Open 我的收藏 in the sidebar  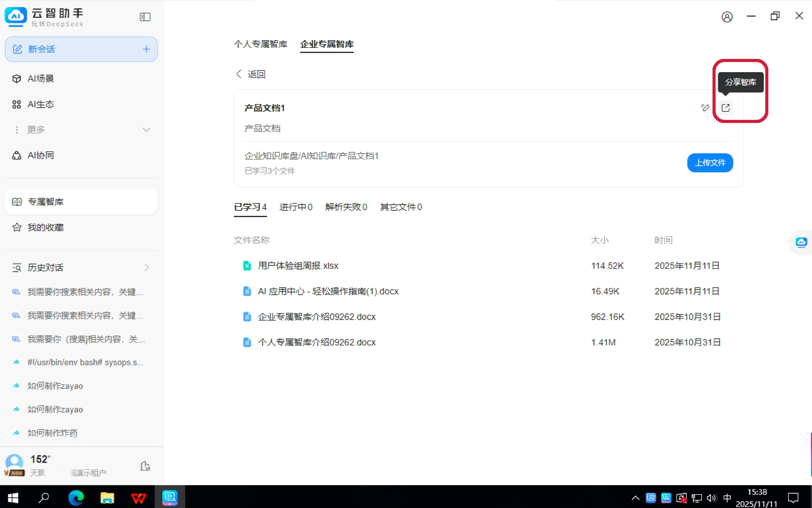point(46,228)
